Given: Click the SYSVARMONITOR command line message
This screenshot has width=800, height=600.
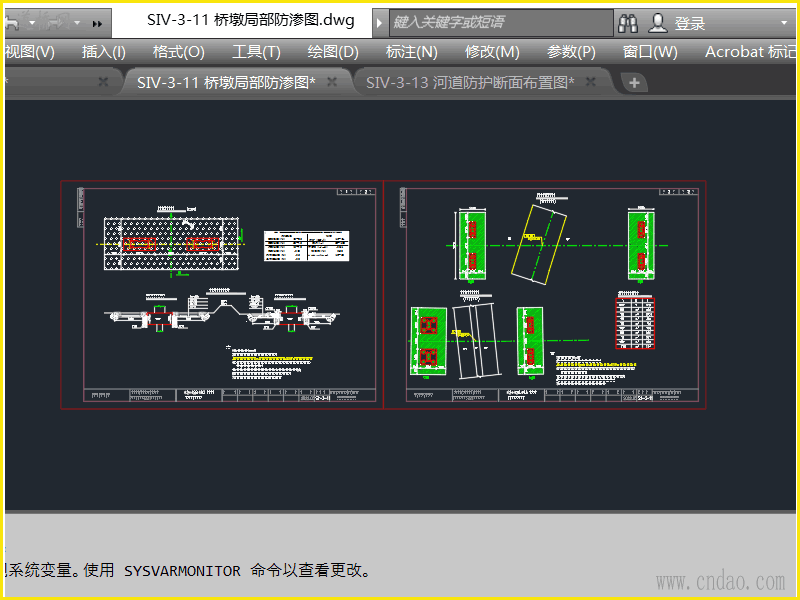Looking at the screenshot, I should tap(188, 570).
